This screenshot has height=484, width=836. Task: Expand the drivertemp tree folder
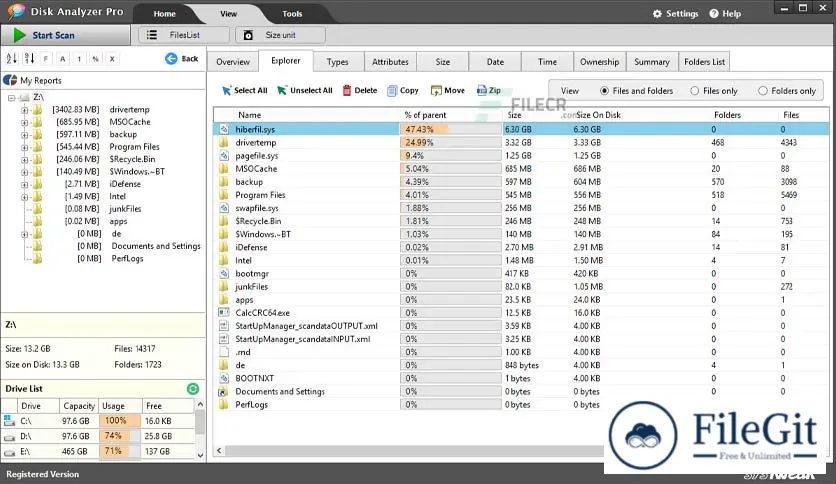click(25, 110)
